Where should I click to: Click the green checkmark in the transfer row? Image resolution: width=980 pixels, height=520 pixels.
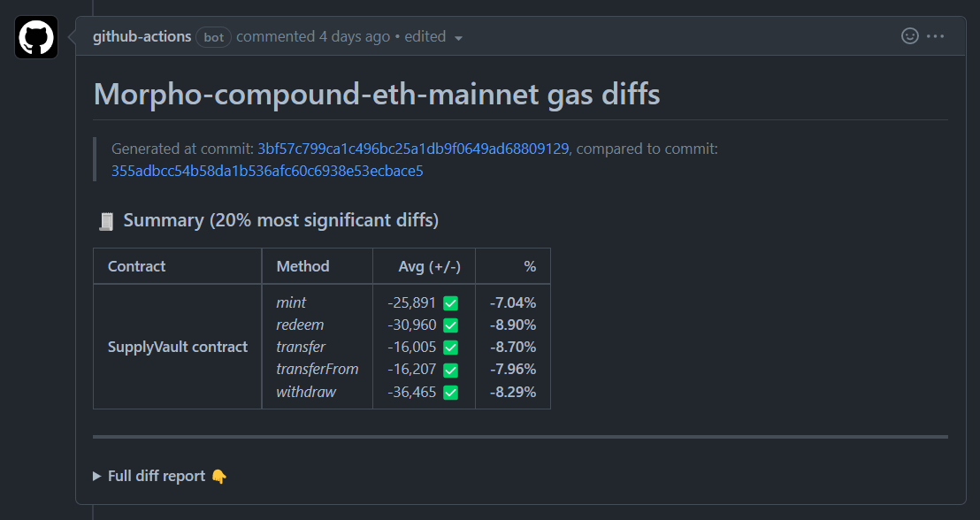450,348
